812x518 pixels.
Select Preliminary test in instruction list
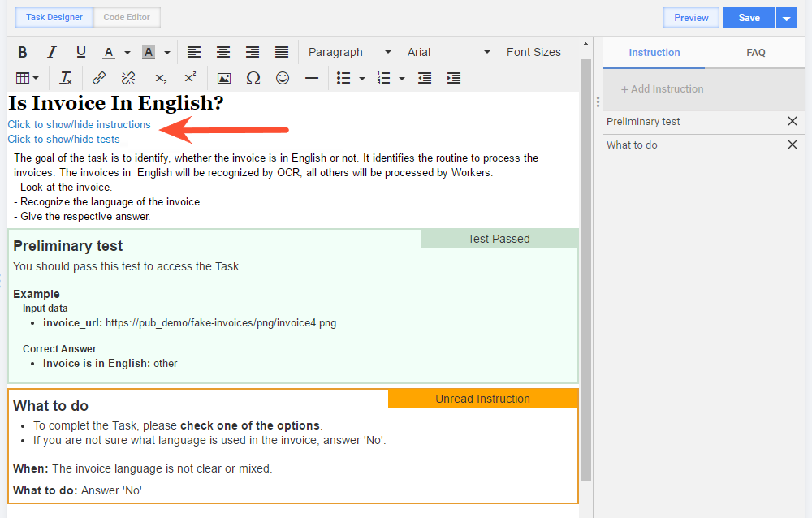point(643,122)
